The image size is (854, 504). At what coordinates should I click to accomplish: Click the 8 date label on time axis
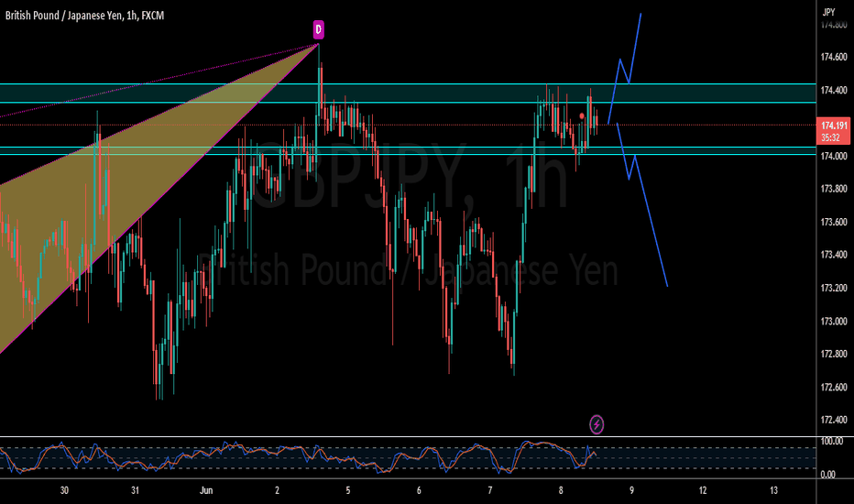tap(561, 490)
